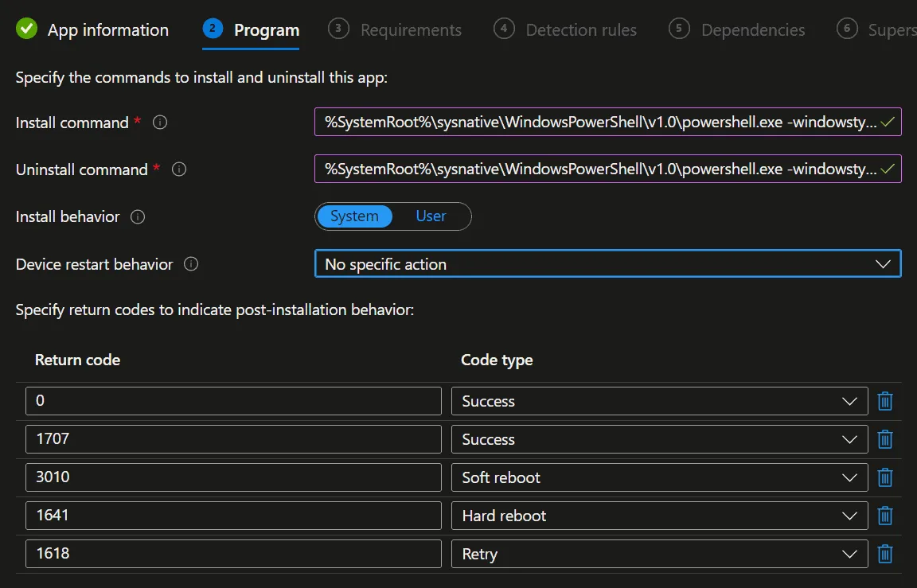Image resolution: width=917 pixels, height=588 pixels.
Task: Click the Device restart behavior info icon
Action: point(191,264)
